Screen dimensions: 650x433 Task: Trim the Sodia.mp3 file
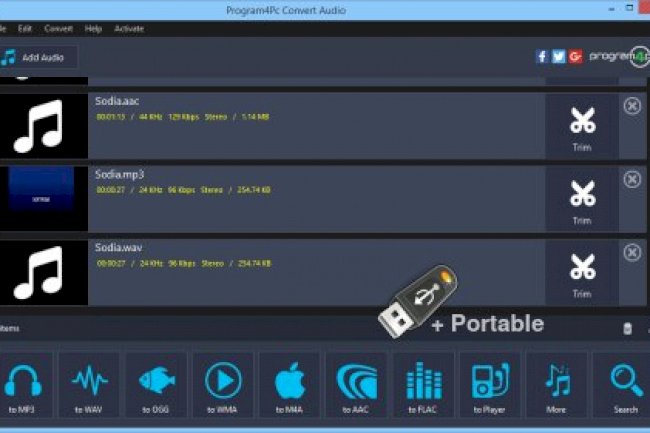point(582,200)
